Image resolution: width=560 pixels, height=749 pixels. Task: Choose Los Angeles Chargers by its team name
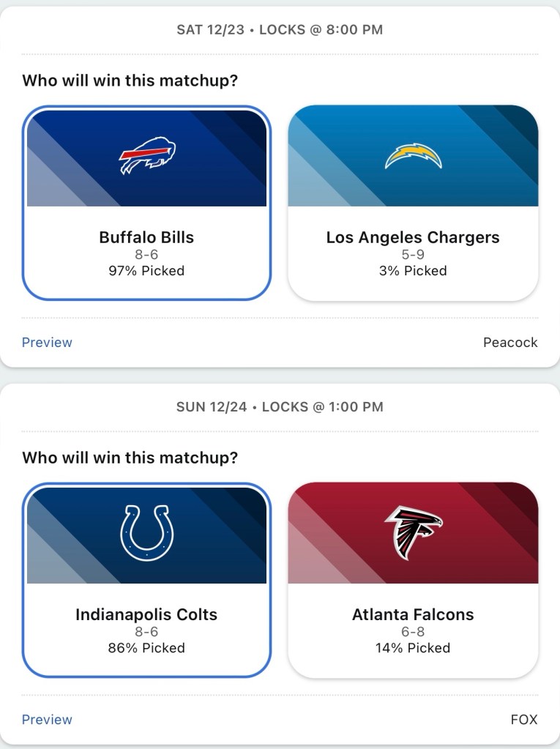(x=413, y=237)
